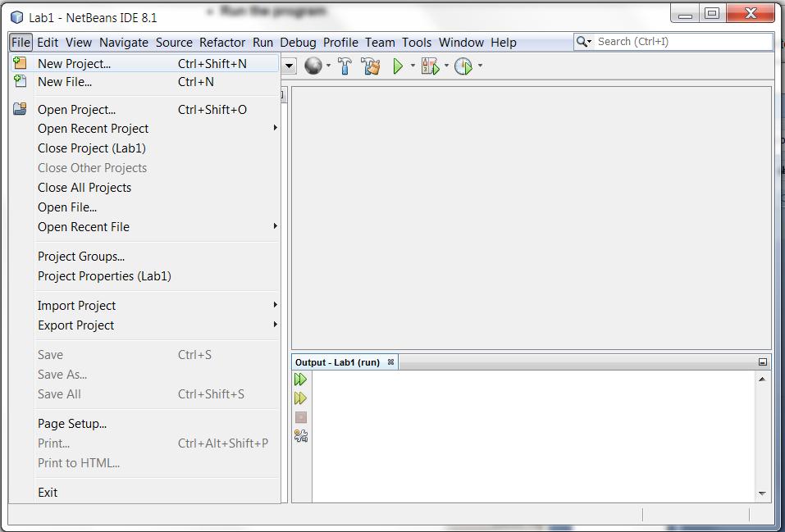The image size is (785, 532).
Task: Open Output settings wrench icon
Action: coord(300,436)
